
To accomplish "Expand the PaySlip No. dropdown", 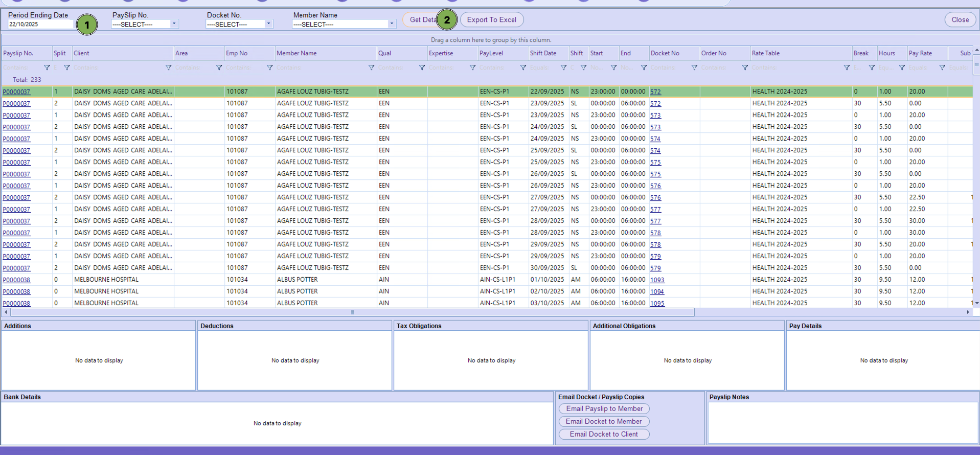I will pyautogui.click(x=174, y=24).
